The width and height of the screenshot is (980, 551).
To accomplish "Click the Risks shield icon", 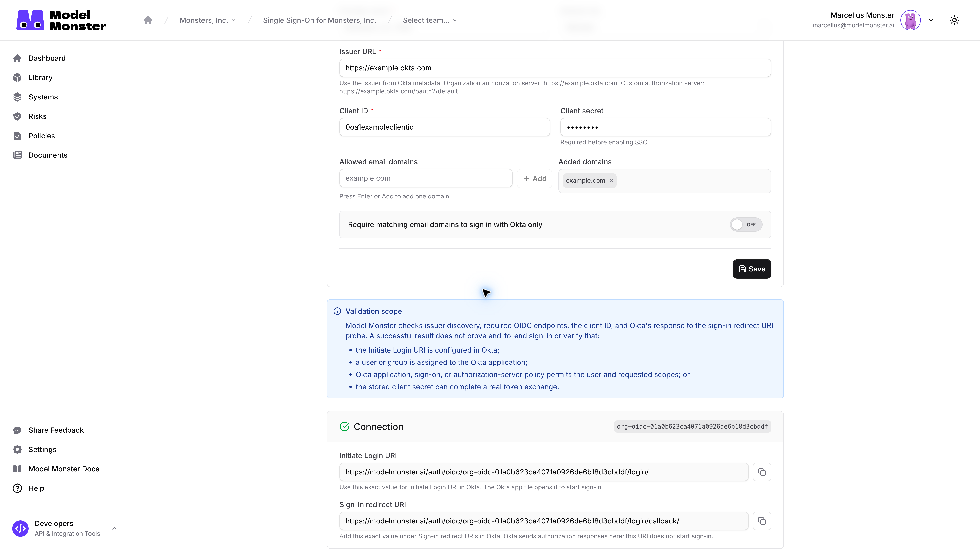I will (17, 116).
